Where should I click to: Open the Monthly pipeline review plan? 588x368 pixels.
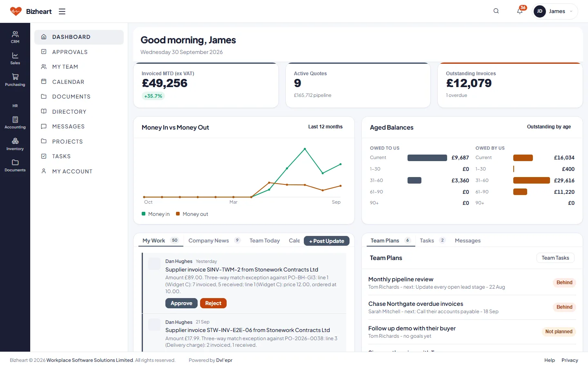pos(472,283)
